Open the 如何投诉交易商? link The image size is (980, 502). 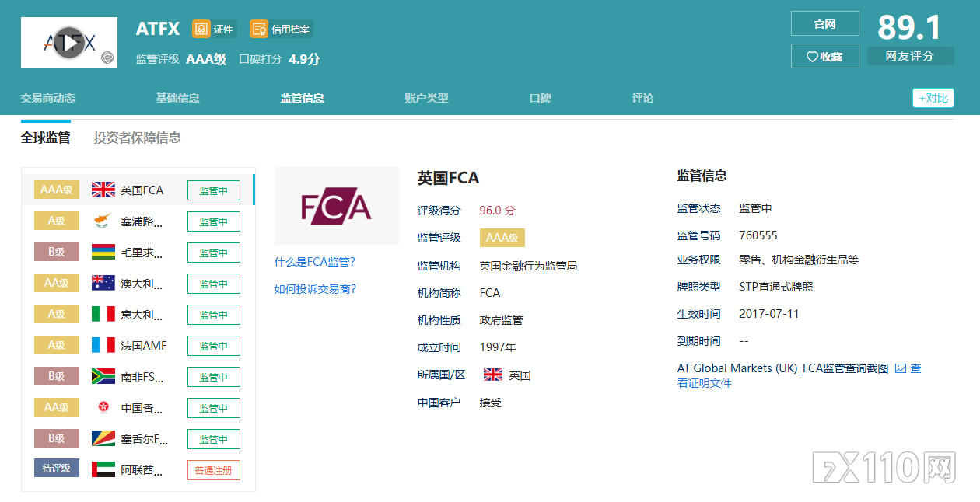coord(315,289)
